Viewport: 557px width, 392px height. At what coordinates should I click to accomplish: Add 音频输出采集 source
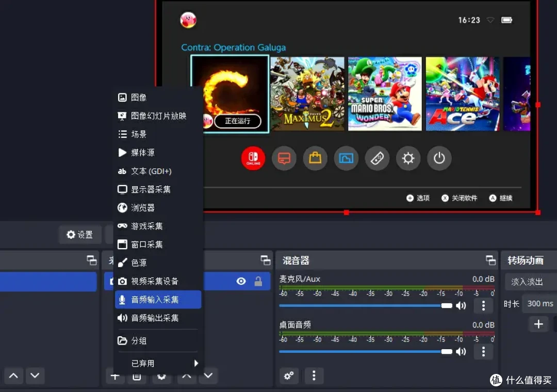[x=158, y=318]
